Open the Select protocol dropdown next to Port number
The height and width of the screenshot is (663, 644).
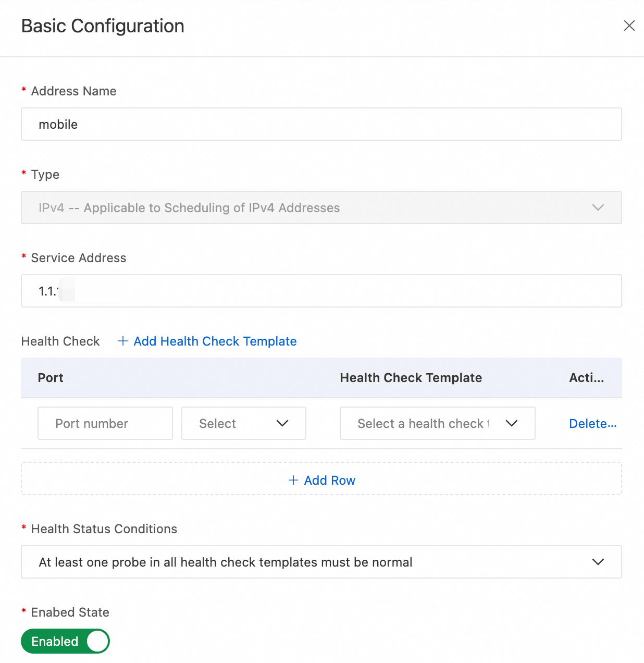243,423
